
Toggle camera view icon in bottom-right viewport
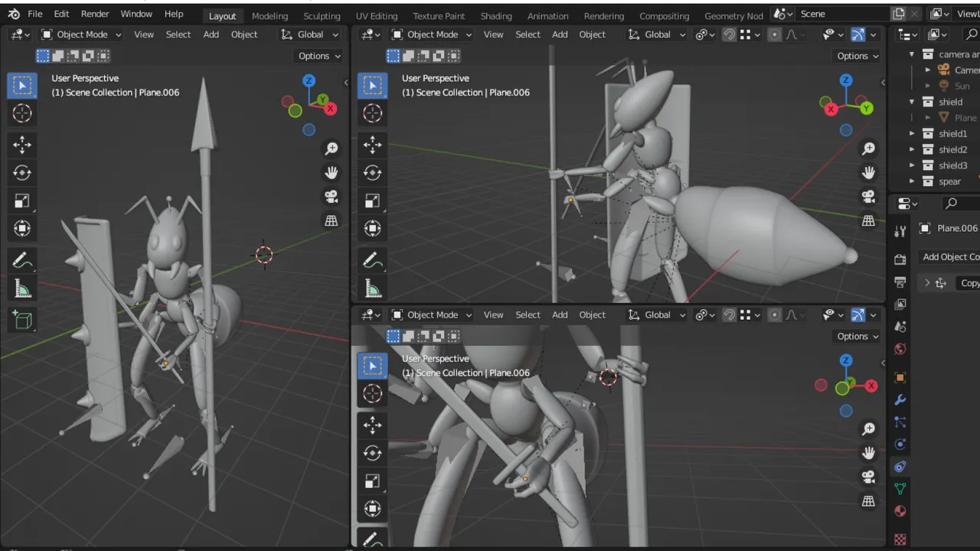pyautogui.click(x=868, y=477)
